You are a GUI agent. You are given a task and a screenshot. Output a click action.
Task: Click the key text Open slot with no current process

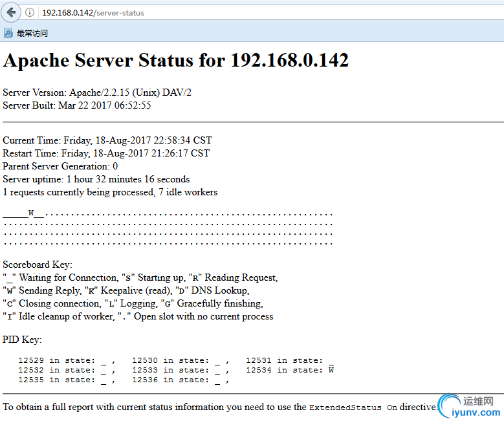click(x=203, y=316)
